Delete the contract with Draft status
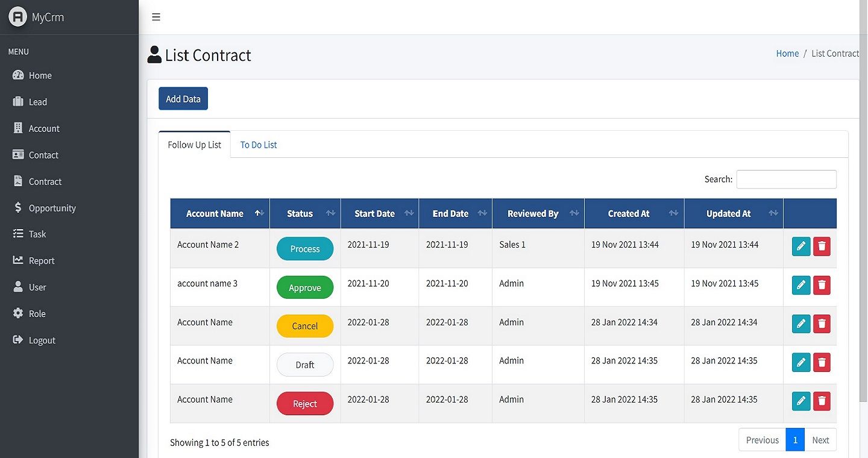The image size is (868, 458). click(x=822, y=362)
